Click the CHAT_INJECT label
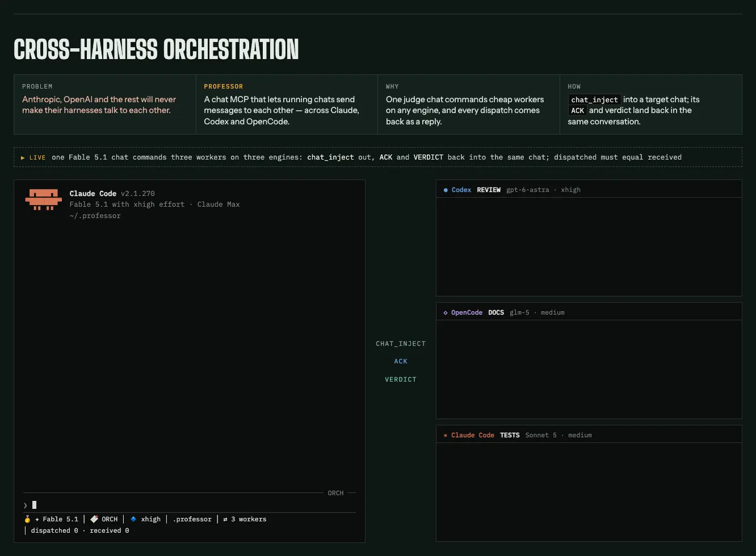The image size is (756, 556). click(401, 344)
